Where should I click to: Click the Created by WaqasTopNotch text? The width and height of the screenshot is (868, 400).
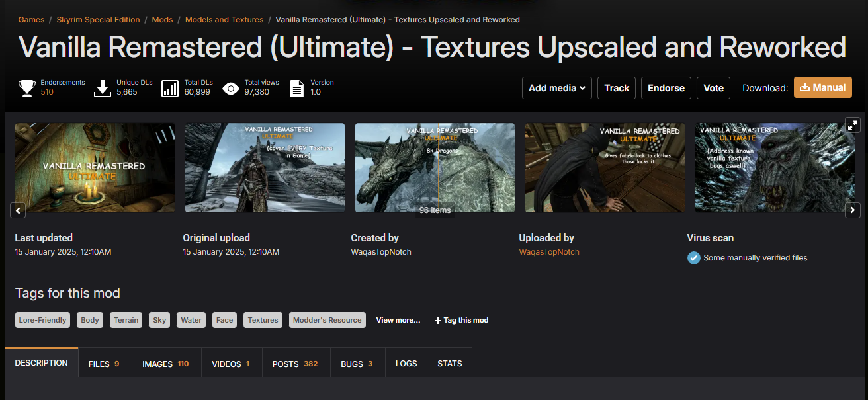click(381, 252)
